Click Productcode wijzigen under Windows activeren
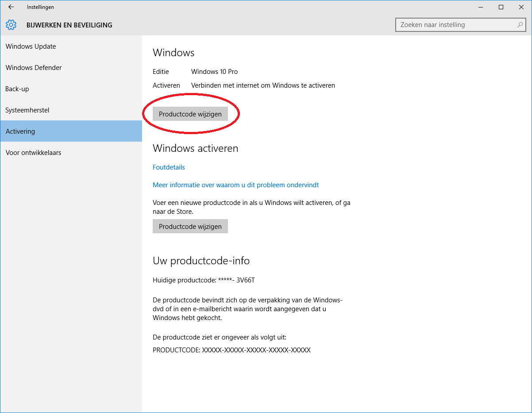Image resolution: width=532 pixels, height=413 pixels. [x=190, y=226]
